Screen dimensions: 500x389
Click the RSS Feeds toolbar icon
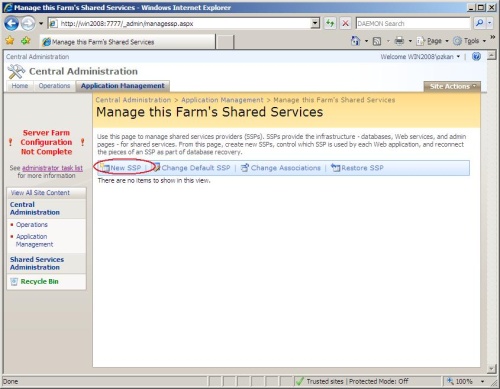377,41
